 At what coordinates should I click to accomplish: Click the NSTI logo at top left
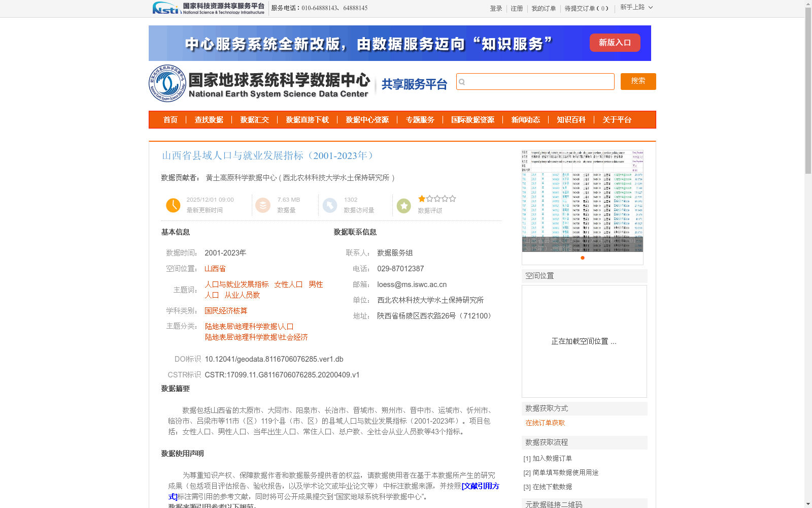[x=209, y=8]
